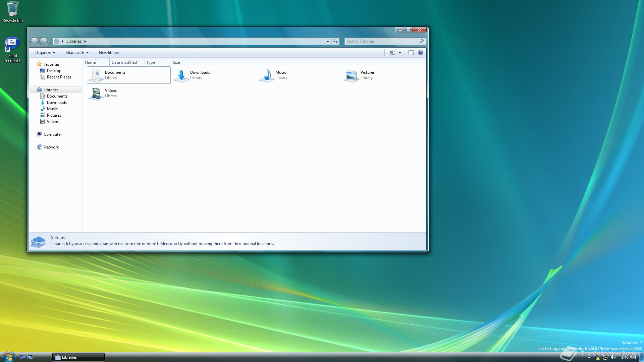Open the Recycle Bin desktop icon
The image size is (644, 362).
tap(13, 12)
